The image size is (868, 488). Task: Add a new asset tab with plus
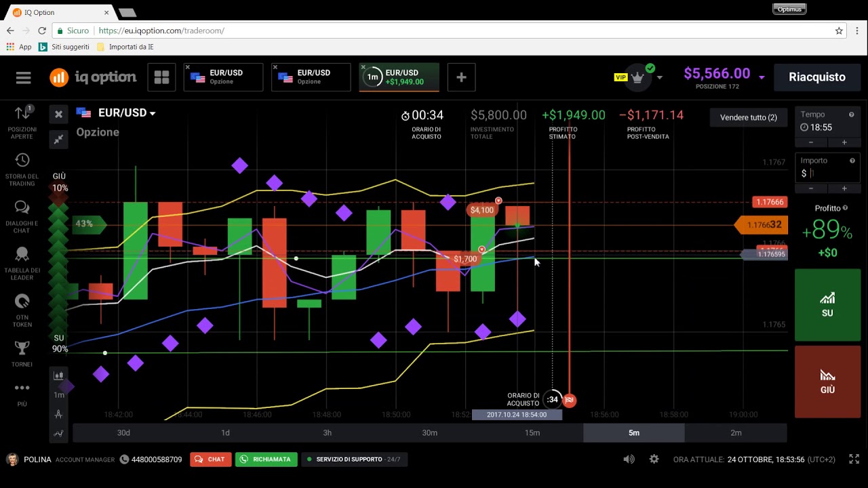coord(461,77)
